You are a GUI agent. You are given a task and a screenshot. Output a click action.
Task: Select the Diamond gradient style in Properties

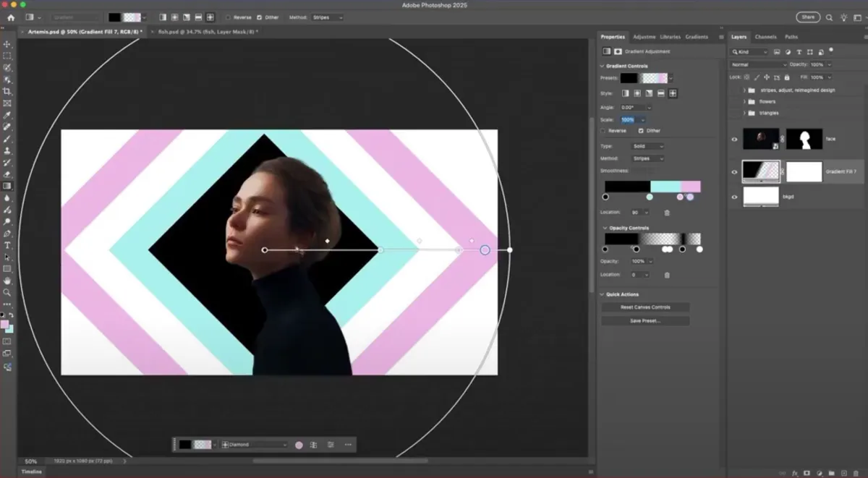pyautogui.click(x=673, y=93)
